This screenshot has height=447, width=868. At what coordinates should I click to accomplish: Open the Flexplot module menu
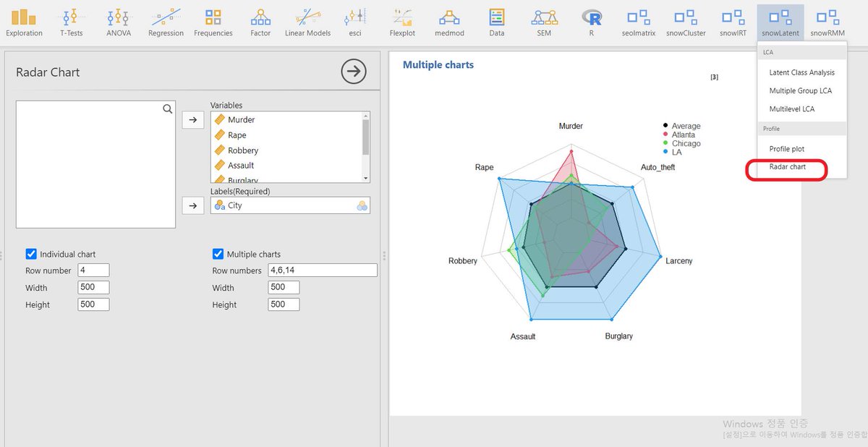(402, 22)
